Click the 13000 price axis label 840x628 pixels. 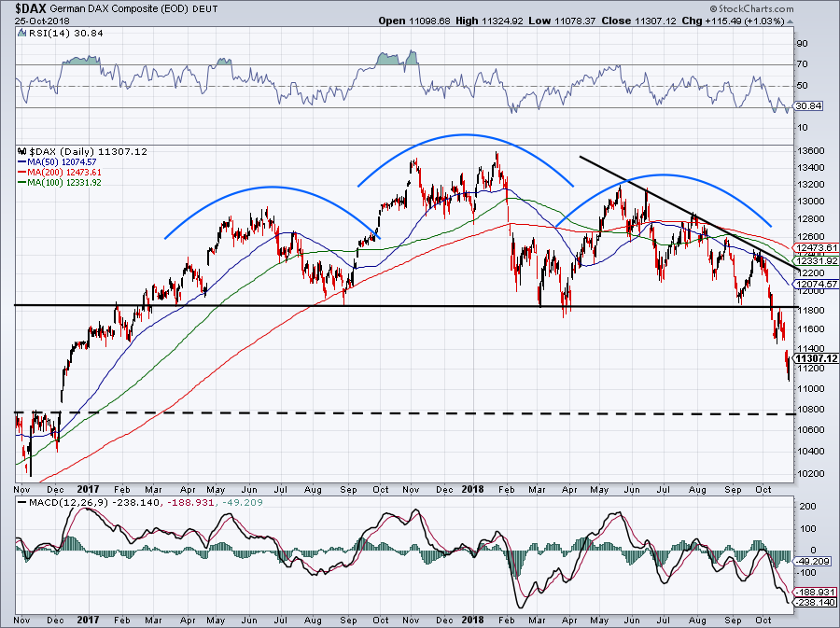[x=809, y=202]
